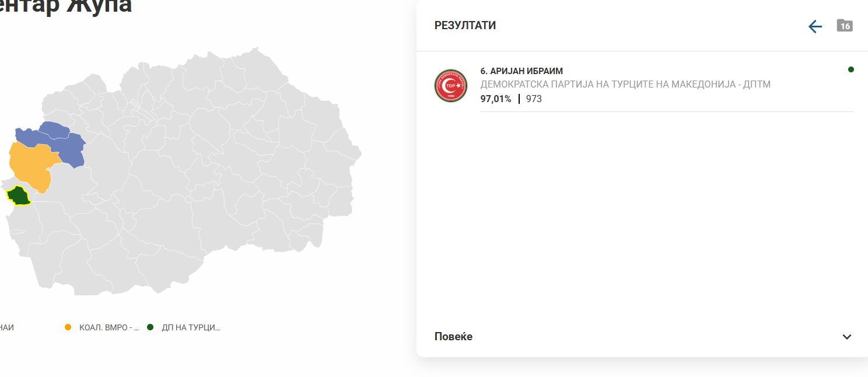This screenshot has height=377, width=868.
Task: Click the ДЕМОКРАТСКА ПАРТИЈА НА ТУРЦИТЕ party name
Action: click(625, 85)
